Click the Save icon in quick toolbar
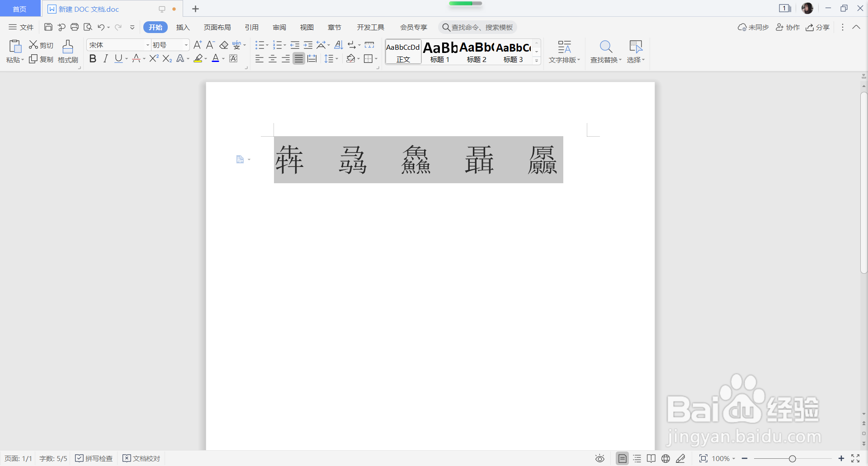 48,27
